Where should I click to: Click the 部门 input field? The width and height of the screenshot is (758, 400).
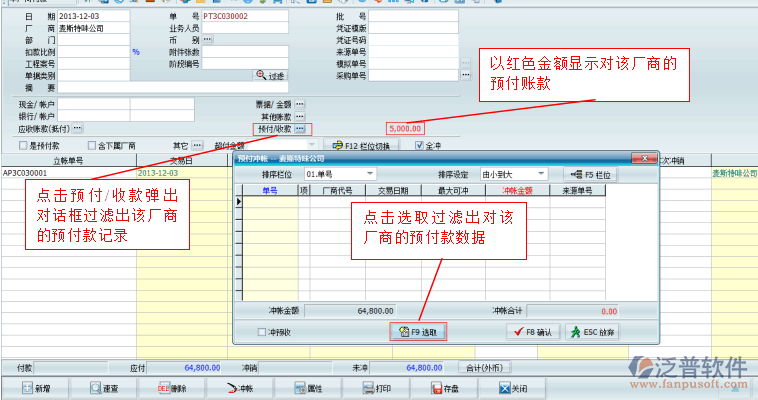[93, 40]
